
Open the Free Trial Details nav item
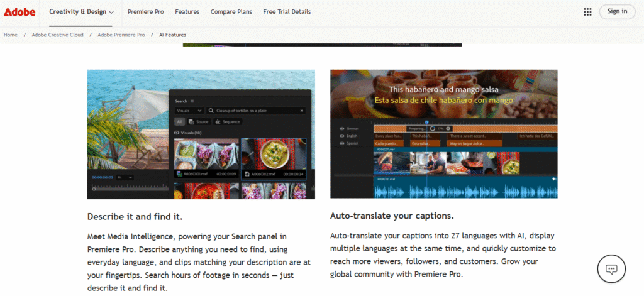click(x=287, y=12)
